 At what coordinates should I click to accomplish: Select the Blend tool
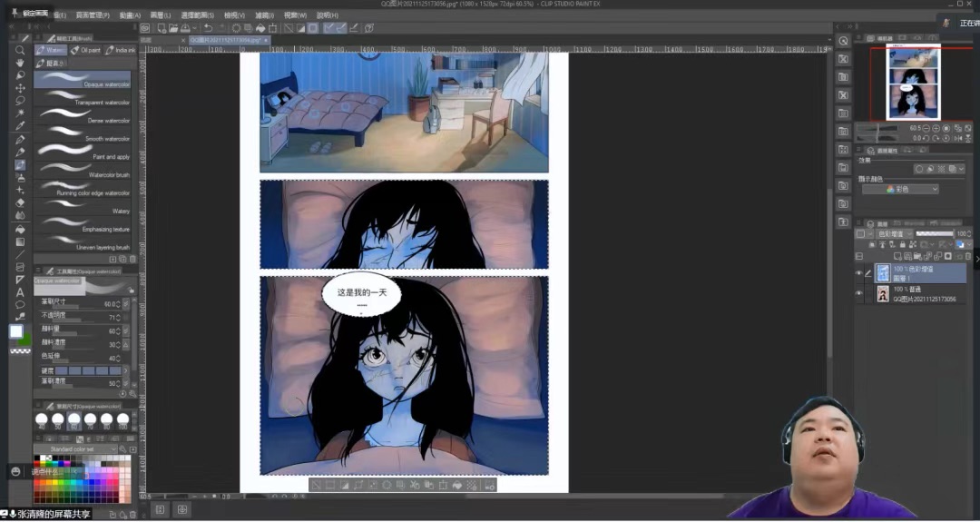click(x=20, y=215)
